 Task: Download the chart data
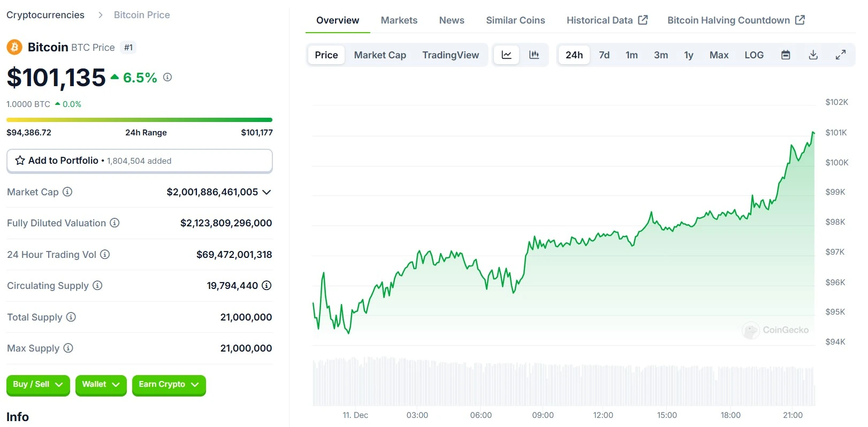[813, 55]
